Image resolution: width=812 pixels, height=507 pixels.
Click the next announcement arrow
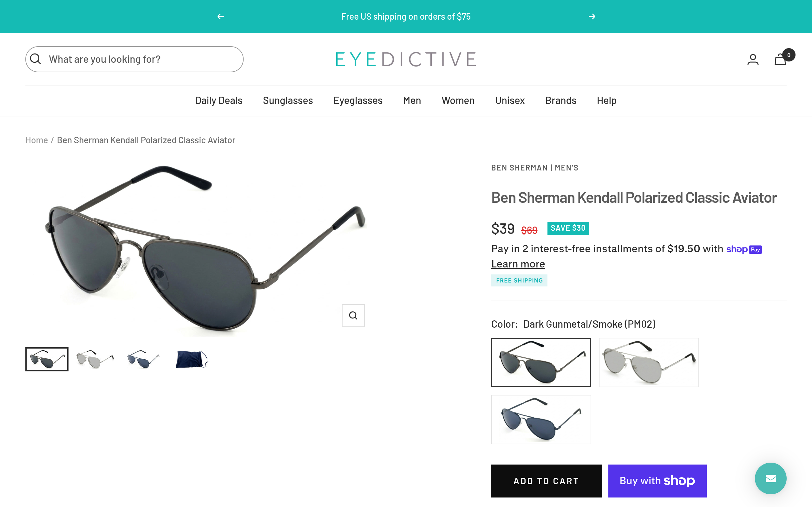click(x=592, y=16)
